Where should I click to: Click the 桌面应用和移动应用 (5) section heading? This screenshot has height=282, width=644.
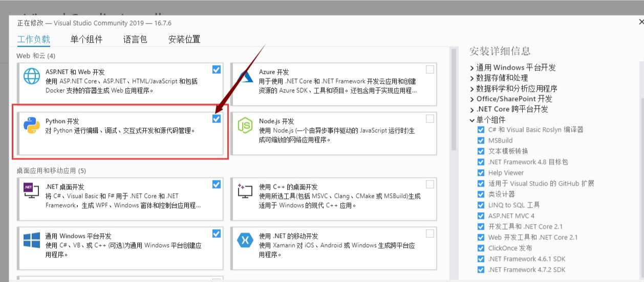click(x=51, y=171)
